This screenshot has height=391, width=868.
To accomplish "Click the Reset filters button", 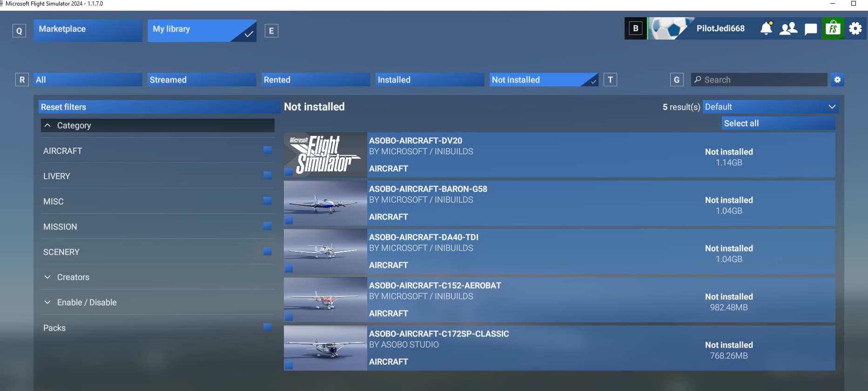I will 160,107.
